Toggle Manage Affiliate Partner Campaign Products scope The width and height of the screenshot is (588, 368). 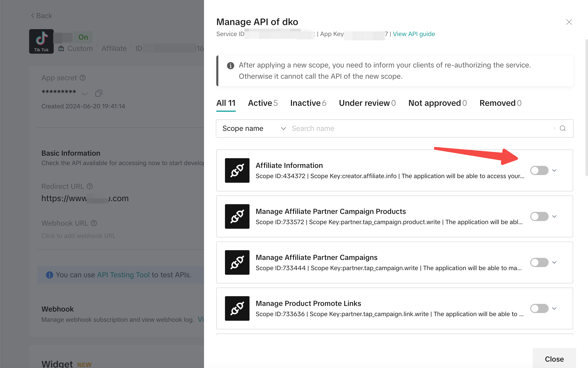[x=539, y=216]
